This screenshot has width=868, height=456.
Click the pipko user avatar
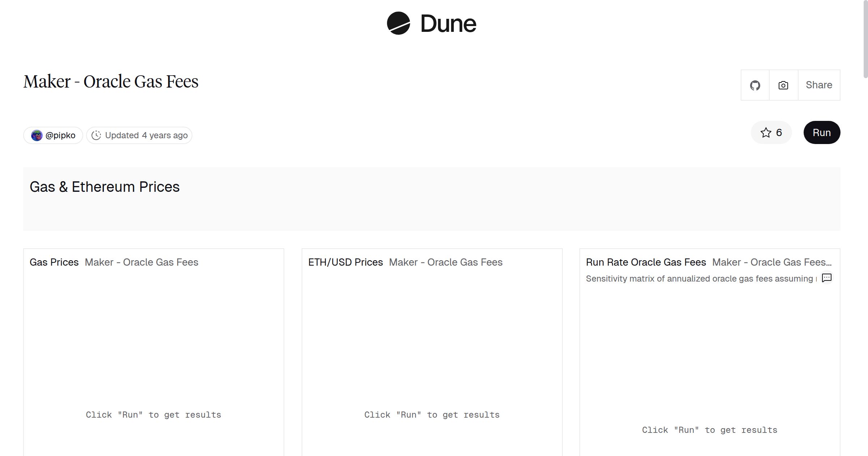coord(37,135)
